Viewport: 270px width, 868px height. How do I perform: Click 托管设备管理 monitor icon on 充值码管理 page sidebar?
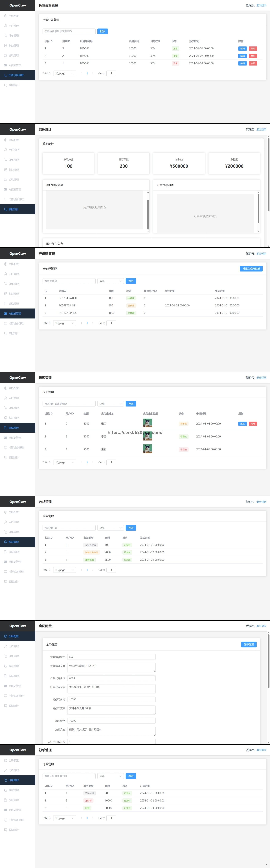coord(5,323)
